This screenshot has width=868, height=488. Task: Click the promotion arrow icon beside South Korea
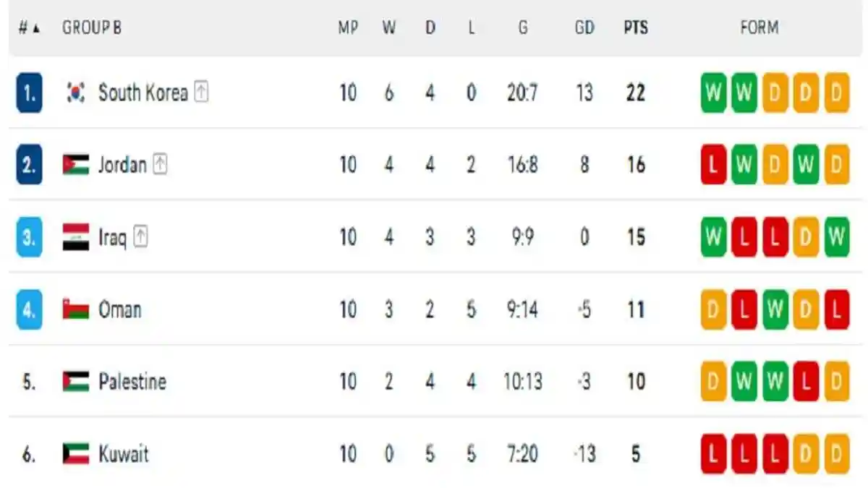coord(201,93)
